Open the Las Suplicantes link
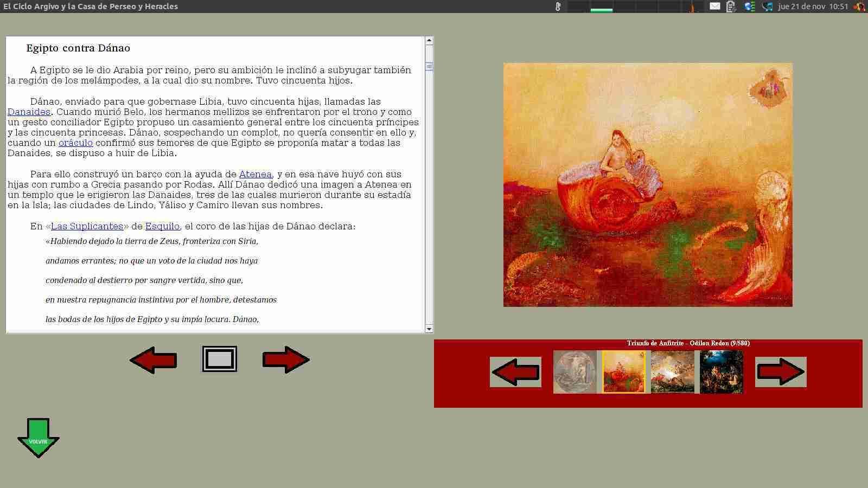 tap(87, 226)
